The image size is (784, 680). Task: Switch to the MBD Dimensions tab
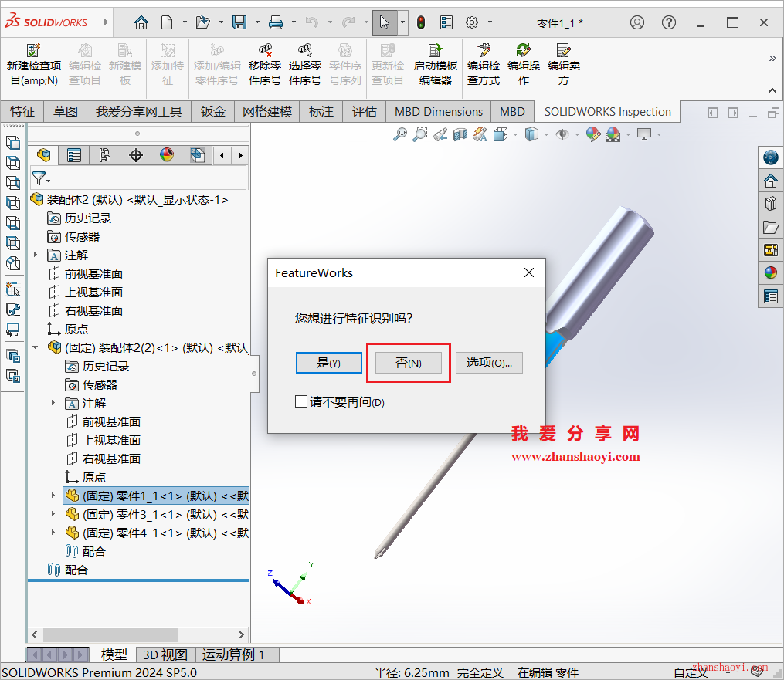tap(439, 111)
